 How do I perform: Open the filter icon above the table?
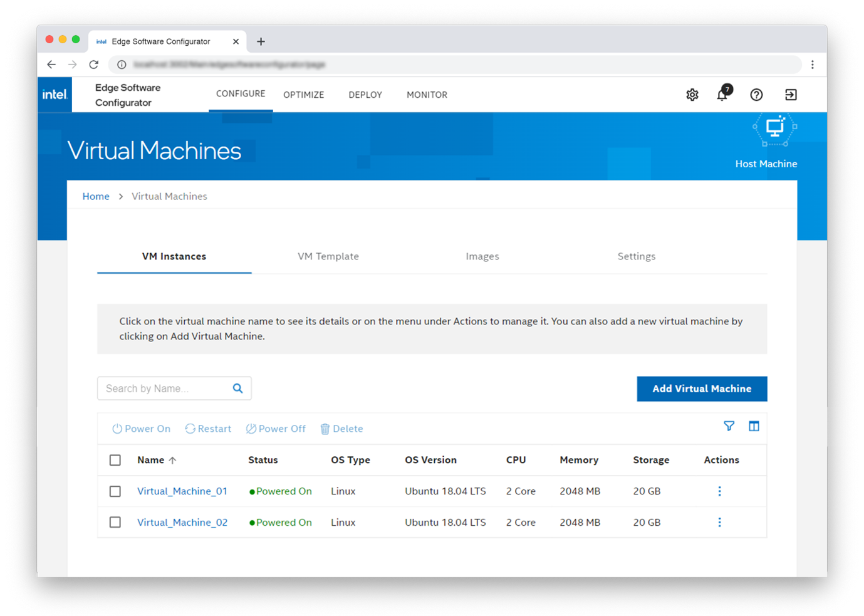click(x=729, y=426)
